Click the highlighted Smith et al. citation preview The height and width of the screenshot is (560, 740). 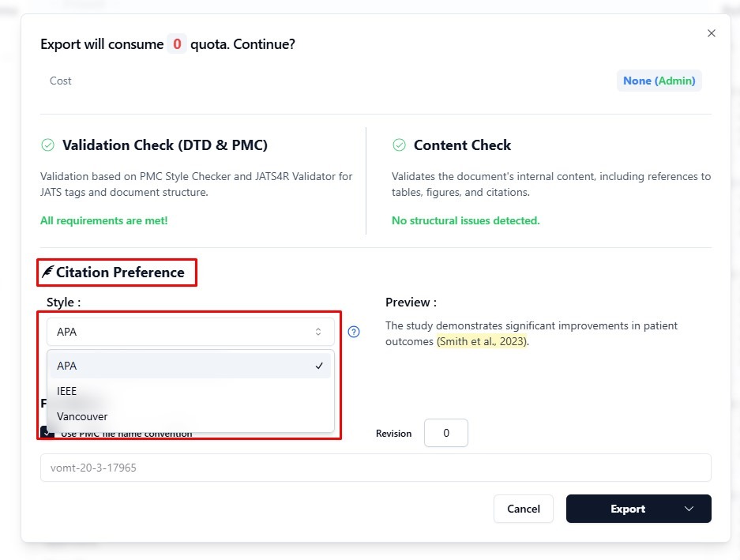click(x=482, y=342)
